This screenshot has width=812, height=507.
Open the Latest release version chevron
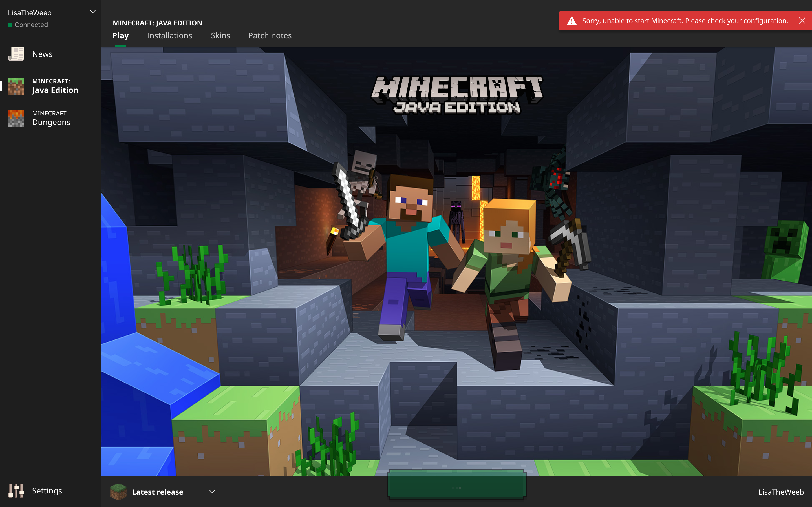tap(212, 492)
